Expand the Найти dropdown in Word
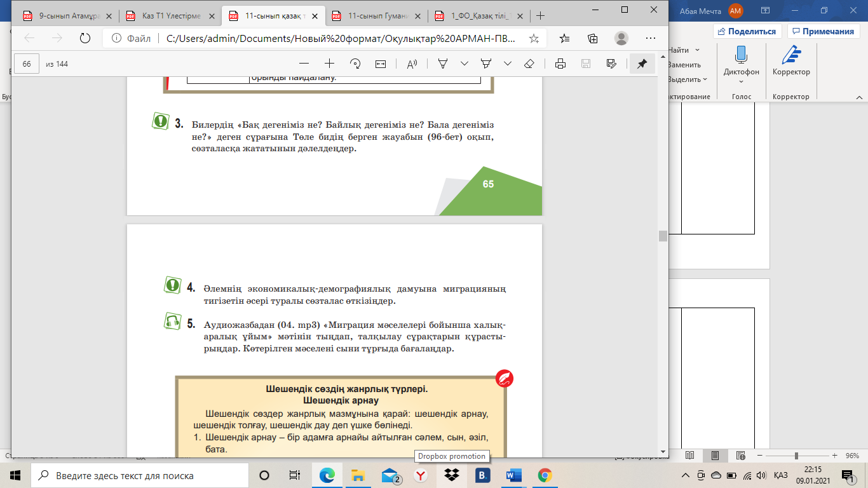The image size is (868, 488). tap(697, 50)
